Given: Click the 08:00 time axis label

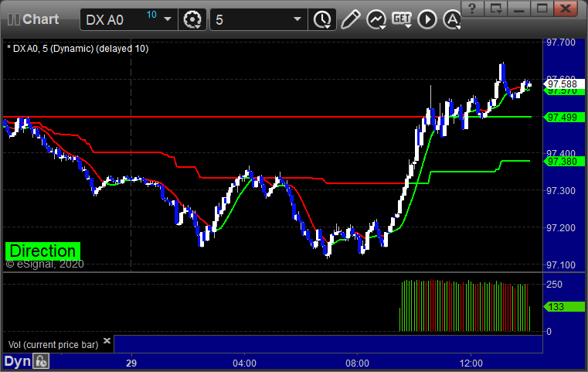Looking at the screenshot, I should [x=358, y=363].
